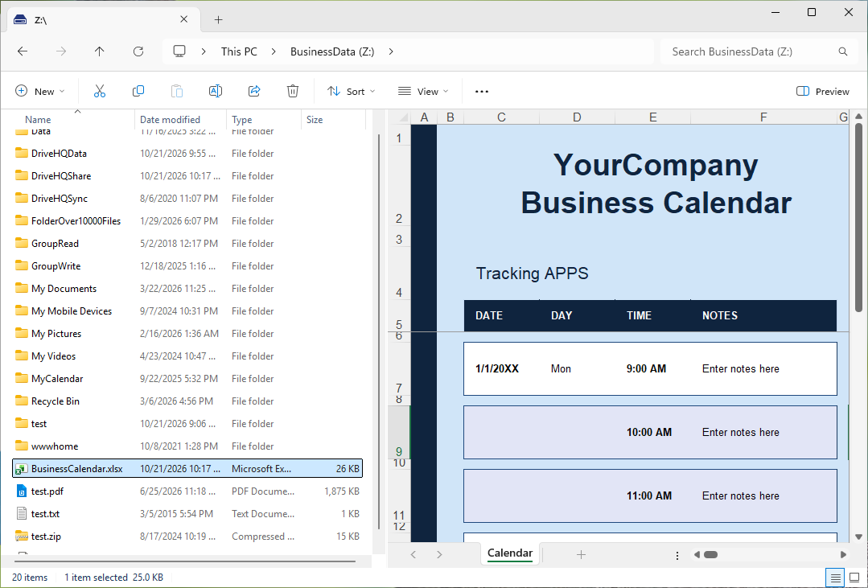Go back with the left arrow
Screen dimensions: 868x588
(23, 51)
